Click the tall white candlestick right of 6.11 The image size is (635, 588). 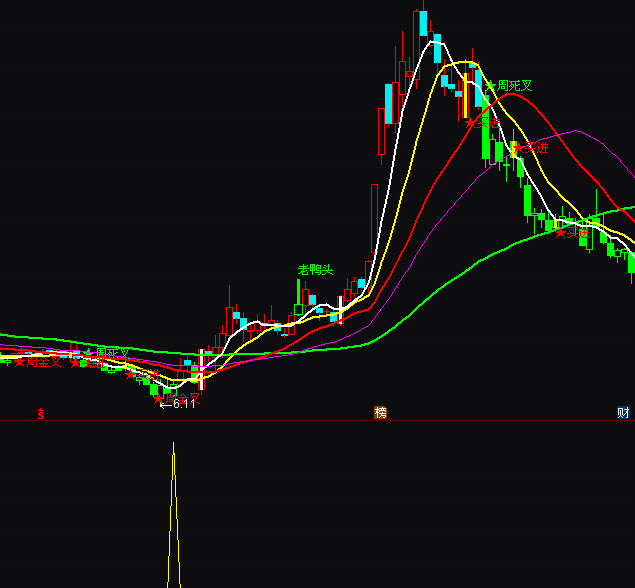tap(201, 369)
